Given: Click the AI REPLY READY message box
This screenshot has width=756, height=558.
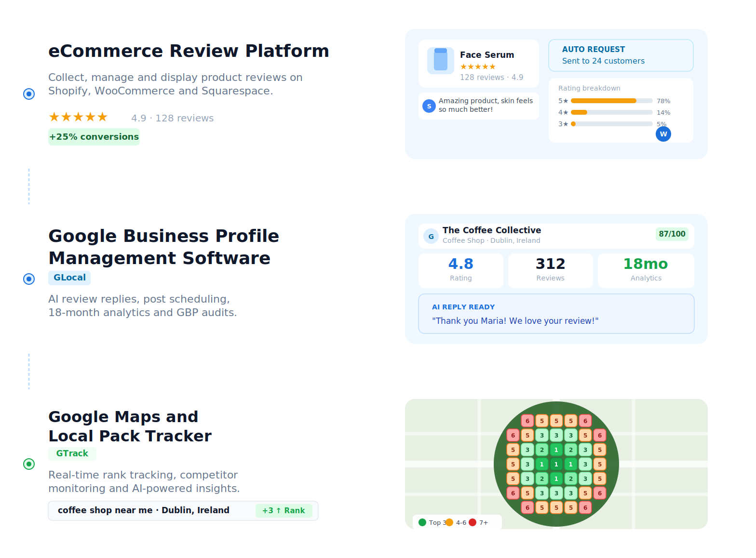Looking at the screenshot, I should tap(556, 314).
